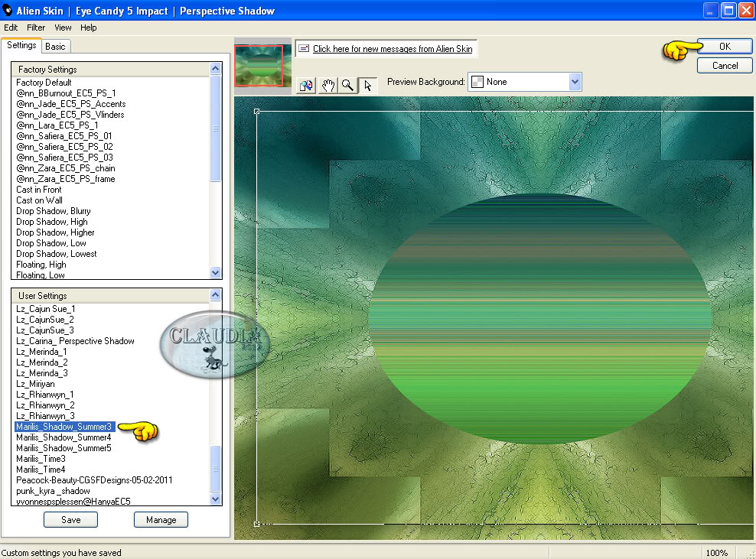Select Peacock-Beauty-CGSFDesigns-05-02-2011 setting
This screenshot has width=756, height=559.
click(x=94, y=480)
